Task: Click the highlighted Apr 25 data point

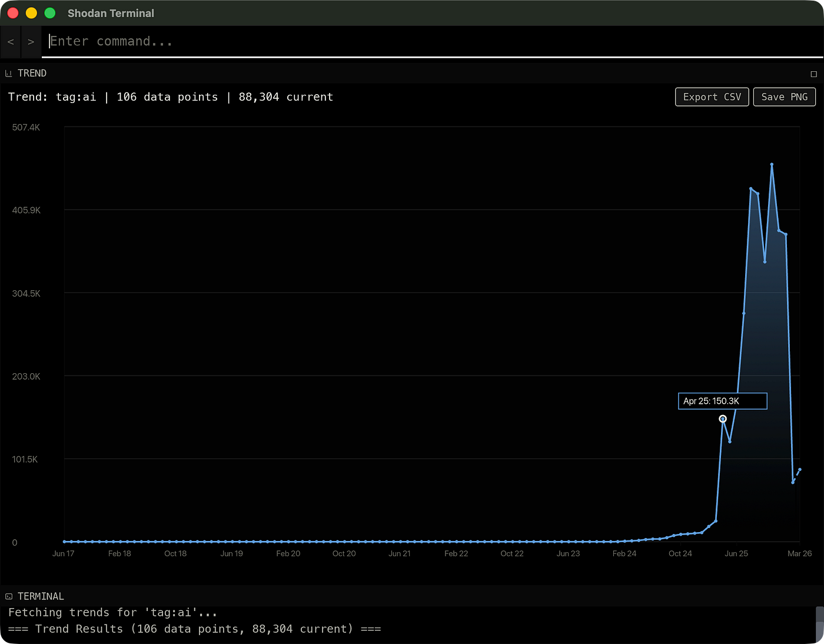Action: pos(723,419)
